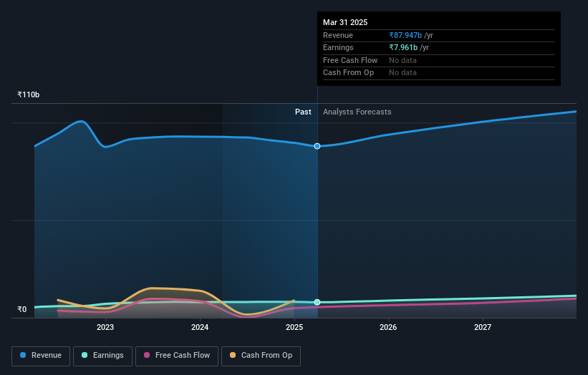Click the ₹87.947b revenue value in tooltip
Screen dimensions: 588x375
point(405,35)
